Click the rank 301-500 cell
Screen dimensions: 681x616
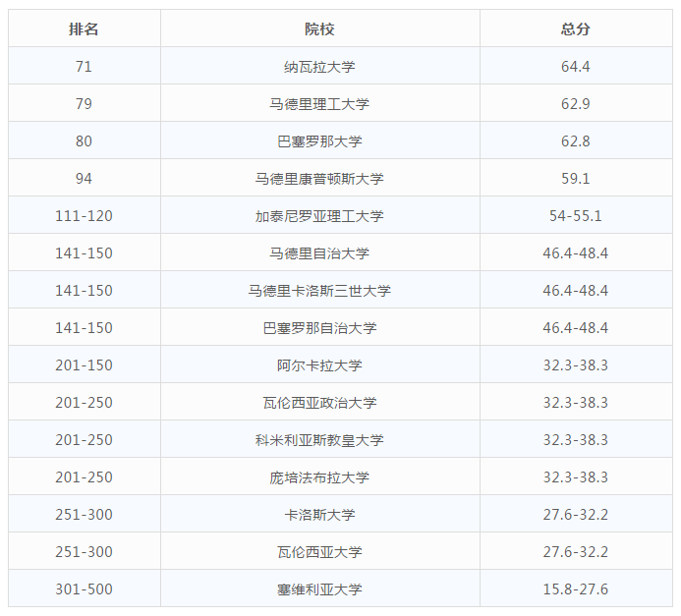[84, 589]
